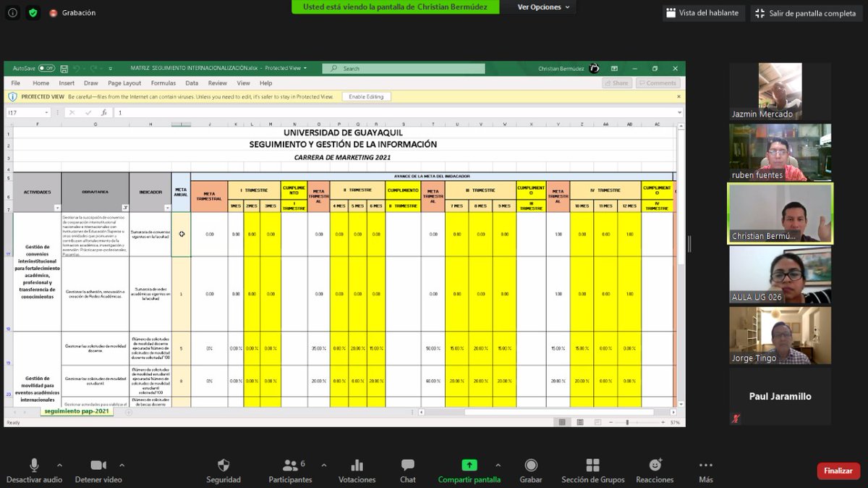Select Jazmin Mercado video thumbnail
This screenshot has width=868, height=488.
(780, 91)
